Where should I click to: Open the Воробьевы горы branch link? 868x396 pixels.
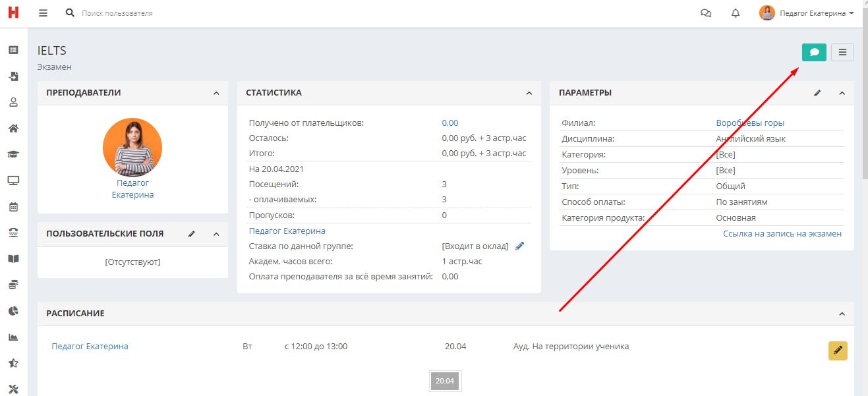(750, 123)
